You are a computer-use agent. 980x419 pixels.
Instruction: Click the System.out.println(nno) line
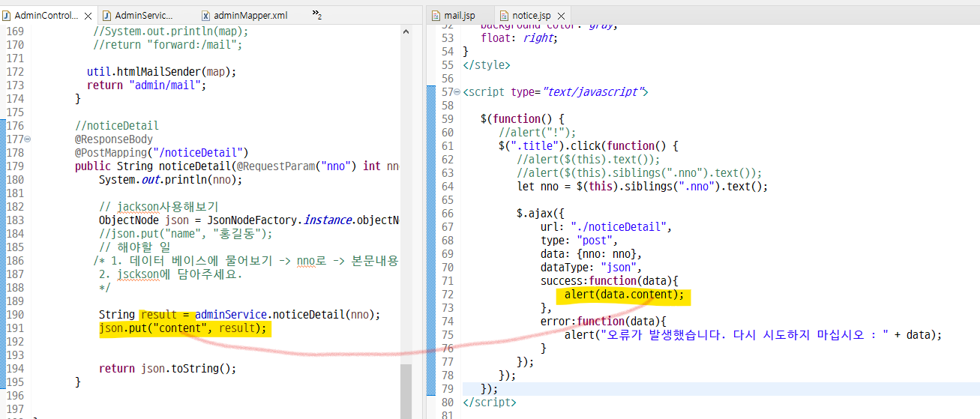coord(171,180)
